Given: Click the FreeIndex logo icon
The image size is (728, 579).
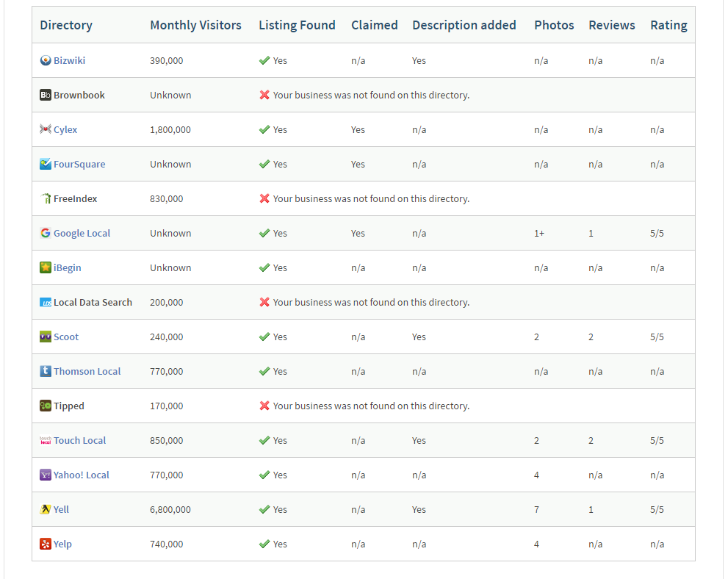Looking at the screenshot, I should click(45, 198).
